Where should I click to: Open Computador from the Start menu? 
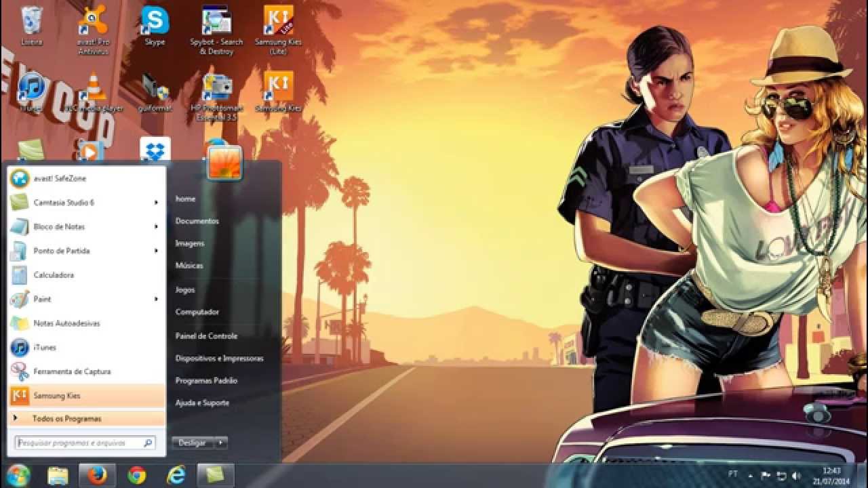(x=197, y=312)
